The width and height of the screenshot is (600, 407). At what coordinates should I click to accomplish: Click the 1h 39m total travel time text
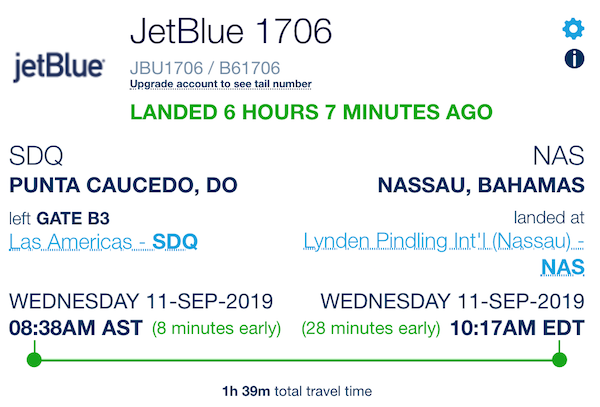tap(297, 391)
